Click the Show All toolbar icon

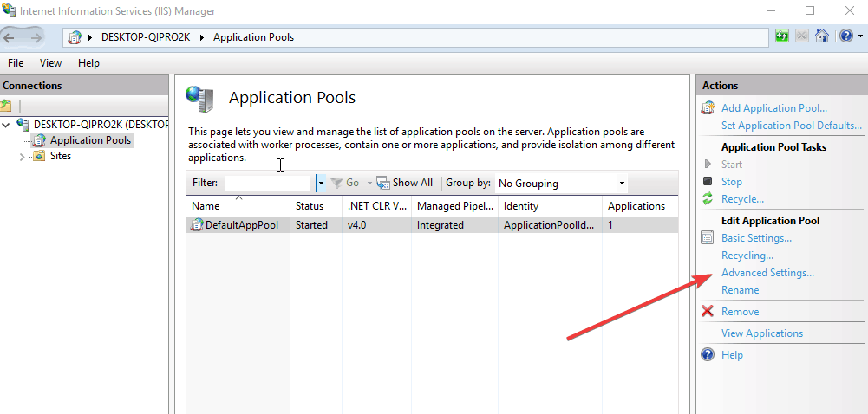point(382,183)
